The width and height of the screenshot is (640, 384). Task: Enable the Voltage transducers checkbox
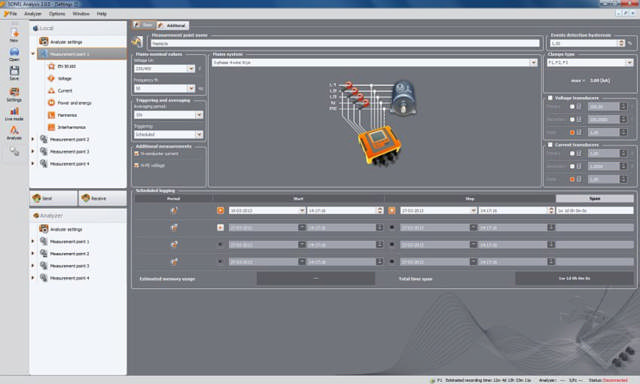coord(550,98)
